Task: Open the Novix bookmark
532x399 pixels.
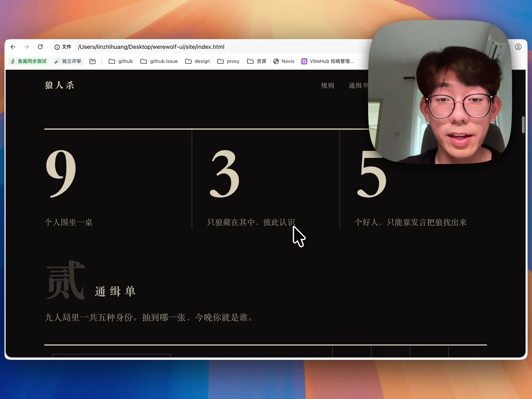Action: 284,61
